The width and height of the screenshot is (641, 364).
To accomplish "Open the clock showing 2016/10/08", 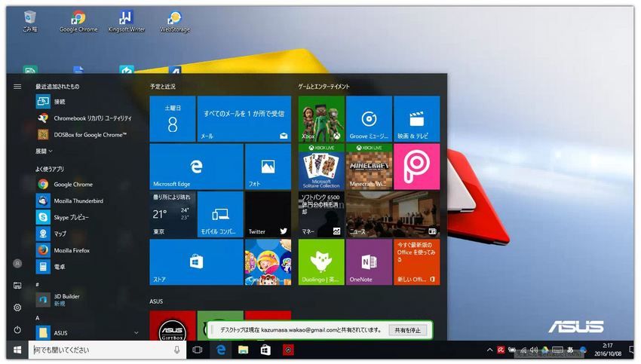I will 608,350.
